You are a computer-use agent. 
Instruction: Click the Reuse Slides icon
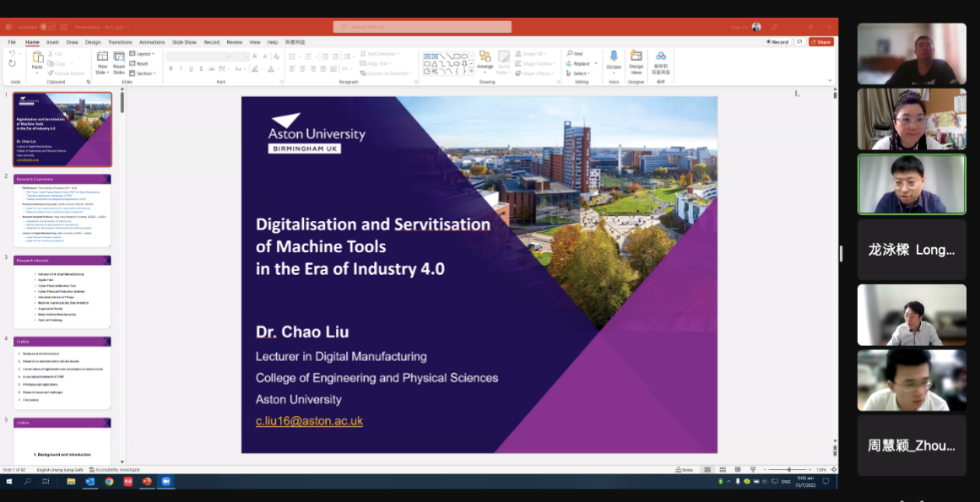tap(119, 57)
